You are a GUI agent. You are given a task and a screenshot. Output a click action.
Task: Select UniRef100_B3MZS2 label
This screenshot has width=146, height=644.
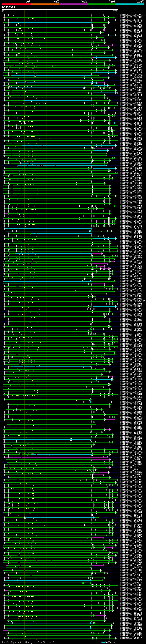pos(131,326)
